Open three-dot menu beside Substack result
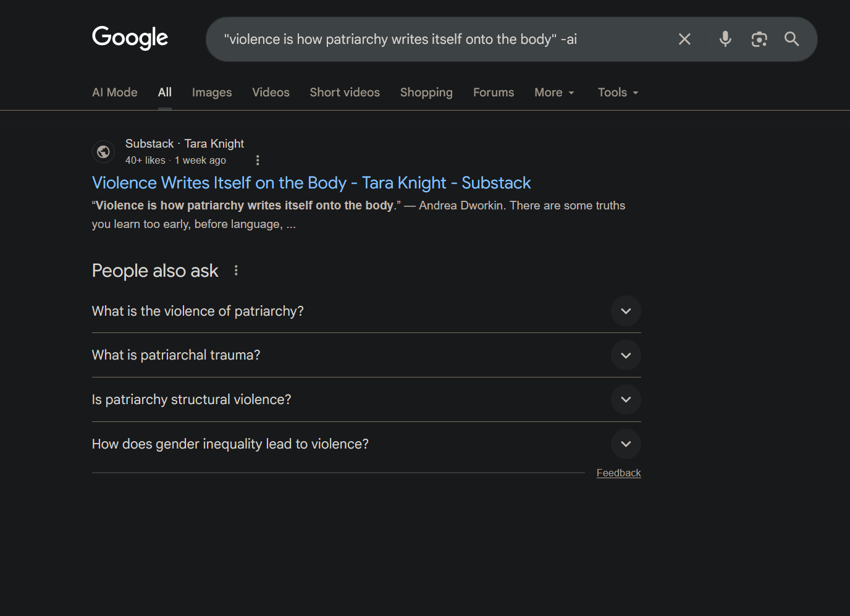 click(258, 161)
